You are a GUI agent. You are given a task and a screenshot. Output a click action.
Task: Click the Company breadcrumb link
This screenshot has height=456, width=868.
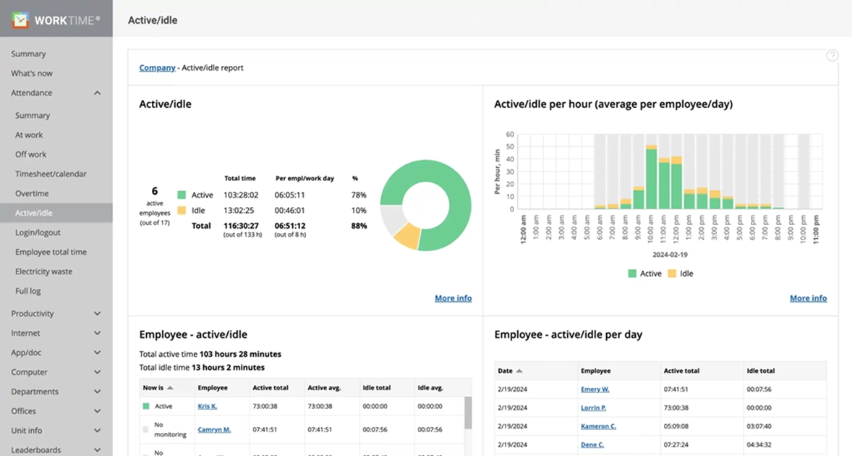(157, 67)
